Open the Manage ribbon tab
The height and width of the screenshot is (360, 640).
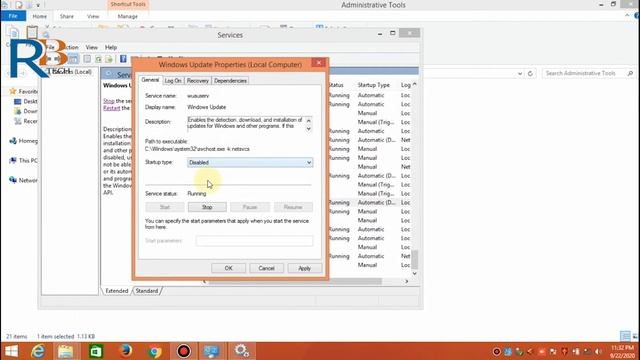click(127, 16)
